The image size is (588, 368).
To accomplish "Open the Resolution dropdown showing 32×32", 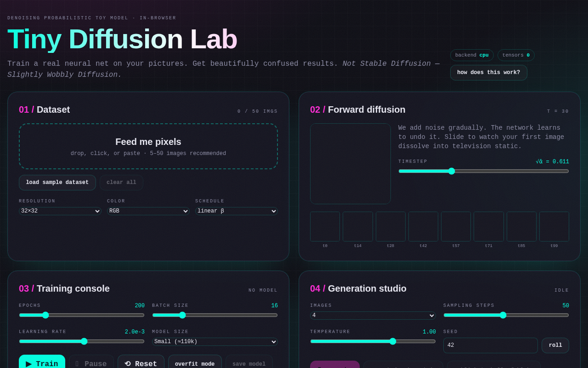I will tap(60, 211).
